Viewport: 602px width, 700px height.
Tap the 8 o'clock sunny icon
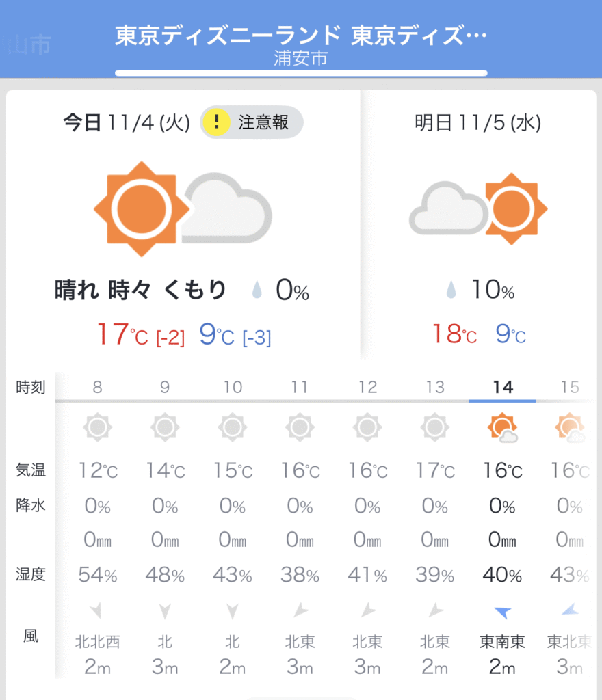98,428
